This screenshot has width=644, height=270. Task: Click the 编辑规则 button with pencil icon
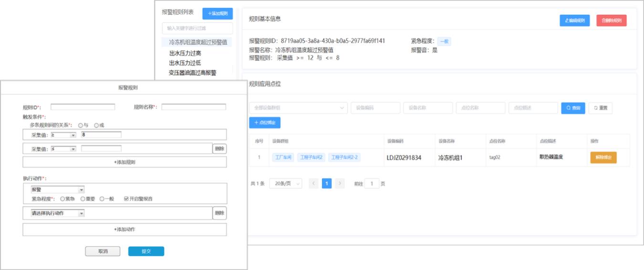pyautogui.click(x=574, y=21)
